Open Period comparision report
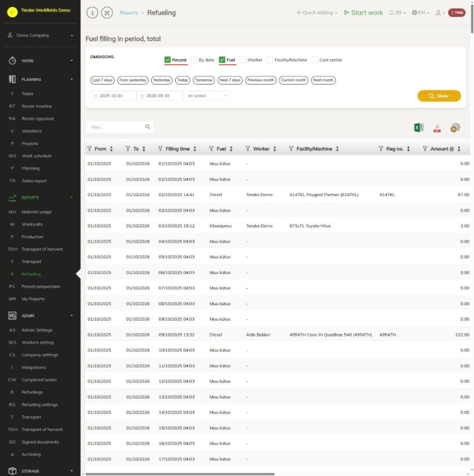This screenshot has width=474, height=476. coord(41,286)
